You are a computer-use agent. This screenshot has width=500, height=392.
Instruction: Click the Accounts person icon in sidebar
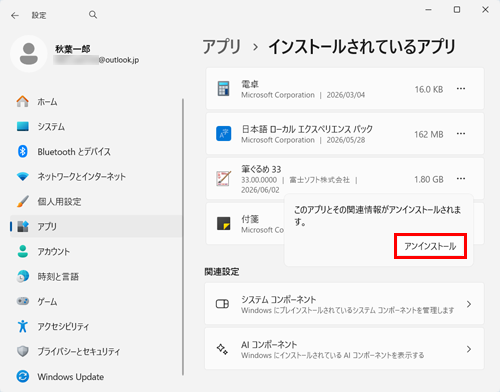(23, 251)
